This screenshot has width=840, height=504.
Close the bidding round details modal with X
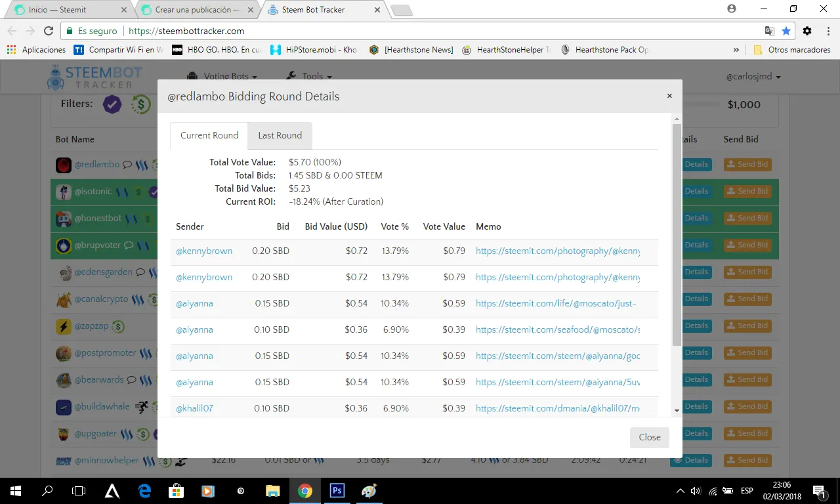[669, 96]
